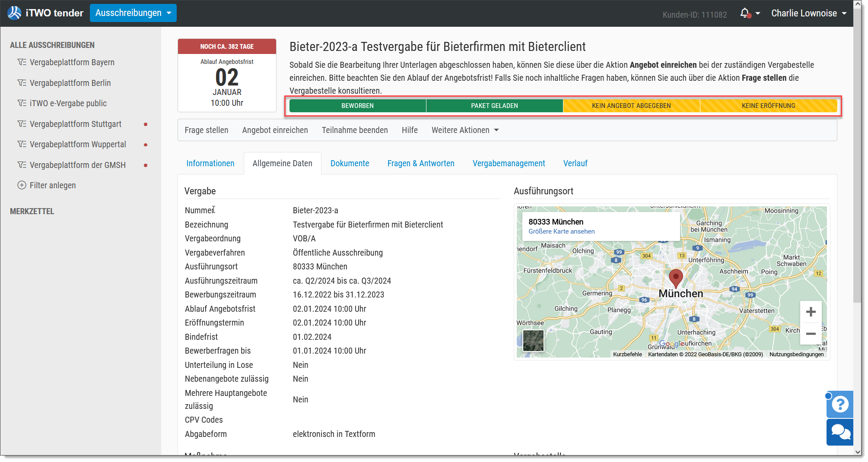Viewport: 868px width, 462px height.
Task: Click the PAKET GELADEN status segment
Action: 494,106
